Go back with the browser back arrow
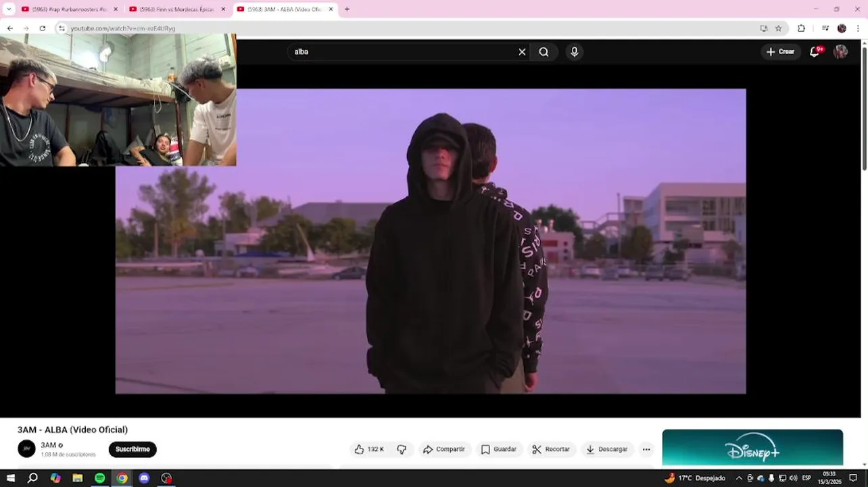Image resolution: width=868 pixels, height=487 pixels. pos(10,28)
